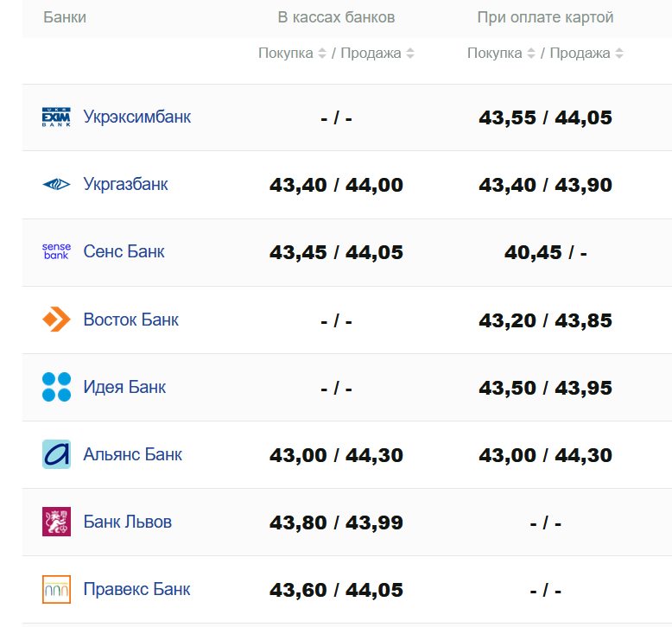Screen dimensions: 672x627
Task: Open the Альянс Банк link
Action: point(132,454)
